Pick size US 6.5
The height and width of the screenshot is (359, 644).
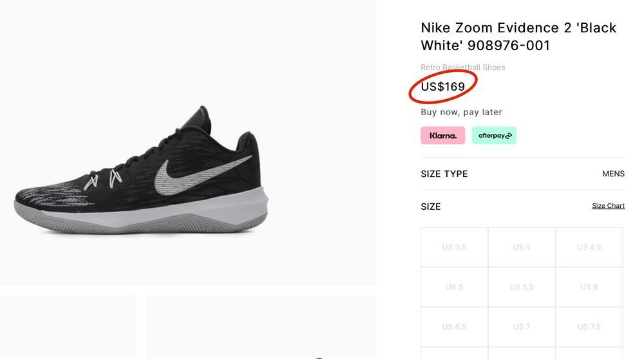point(454,327)
